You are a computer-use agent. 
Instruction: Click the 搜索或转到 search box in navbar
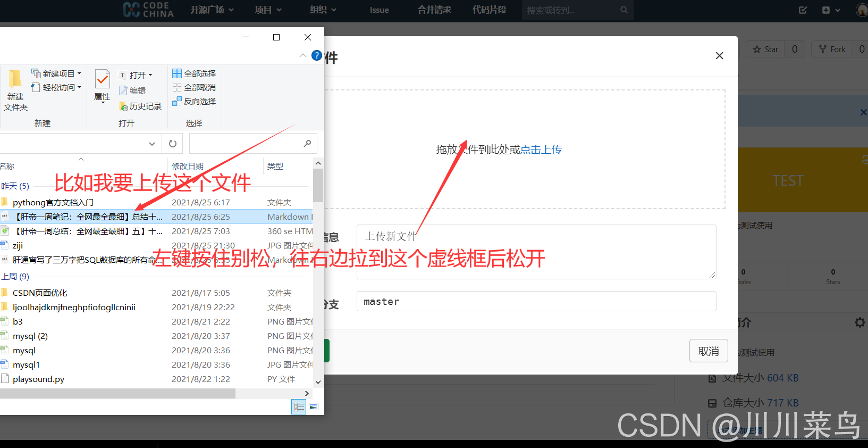tap(578, 10)
